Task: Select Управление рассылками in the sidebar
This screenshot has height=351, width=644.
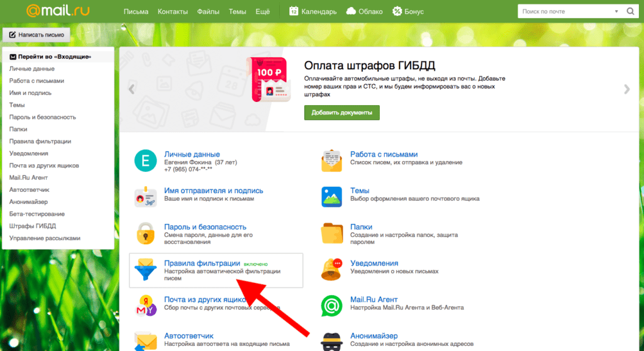Action: (x=45, y=238)
